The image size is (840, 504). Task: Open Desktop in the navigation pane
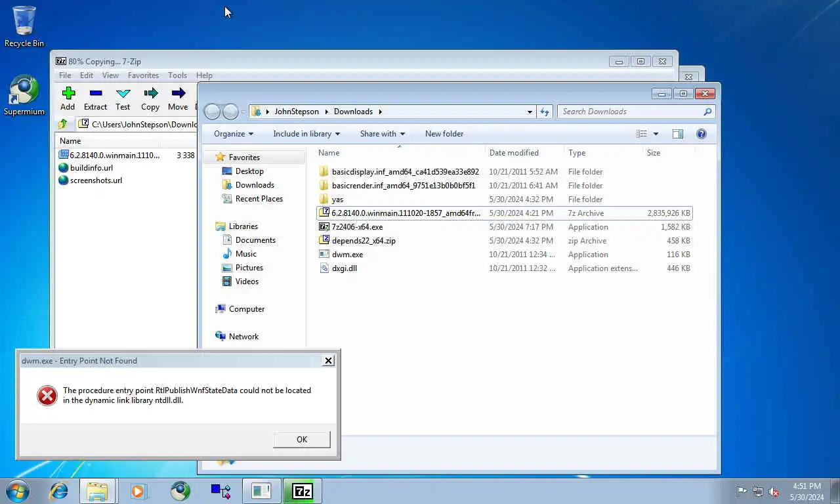point(249,171)
